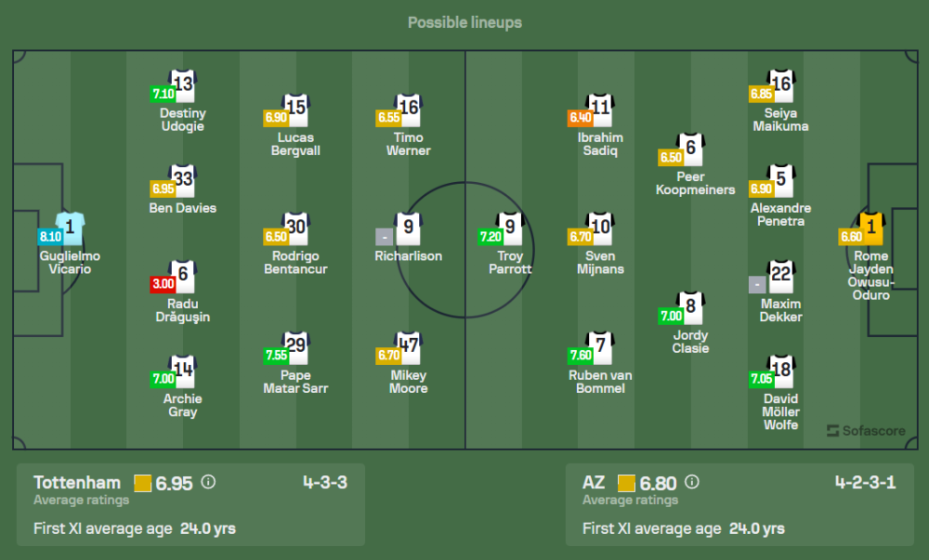Viewport: 929px width, 560px height.
Task: Click Tottenham's yellow average rating square
Action: [143, 483]
